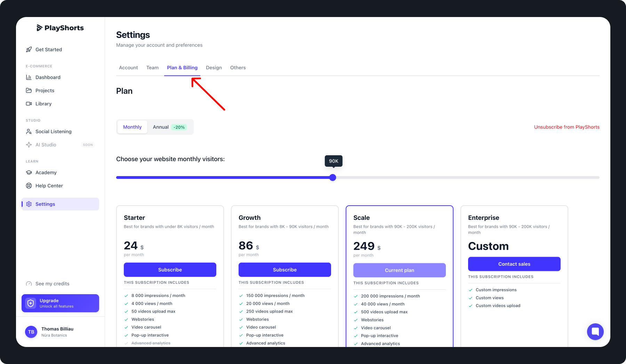Click "Choose your website monthly visitors" label
Screen dimensions: 626x364
tap(170, 159)
